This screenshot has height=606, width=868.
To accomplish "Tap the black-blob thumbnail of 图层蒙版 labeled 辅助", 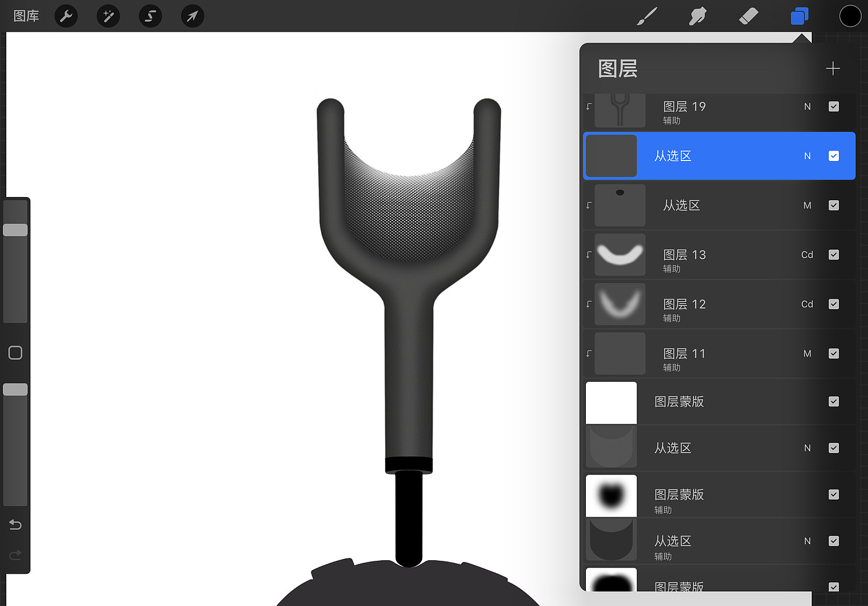I will (611, 496).
